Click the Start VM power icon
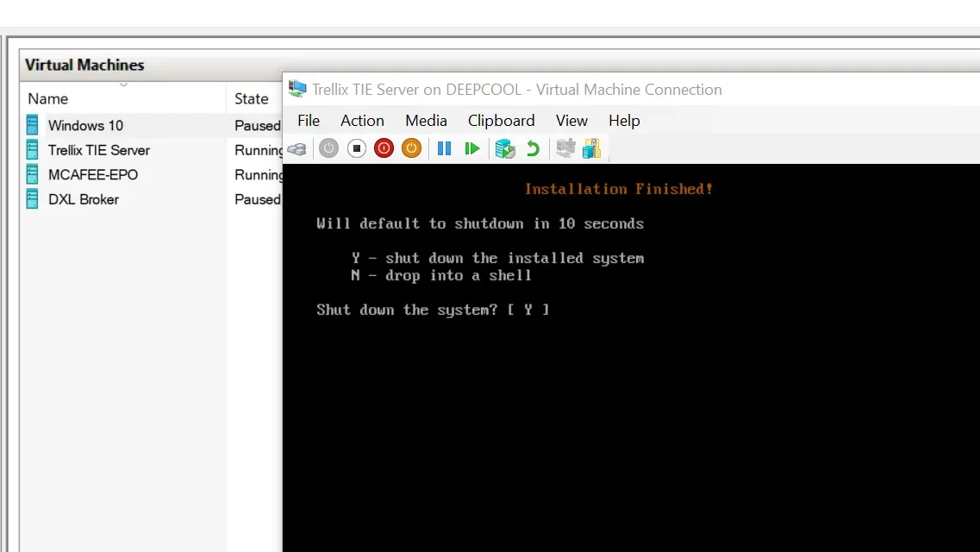980x552 pixels. 328,148
